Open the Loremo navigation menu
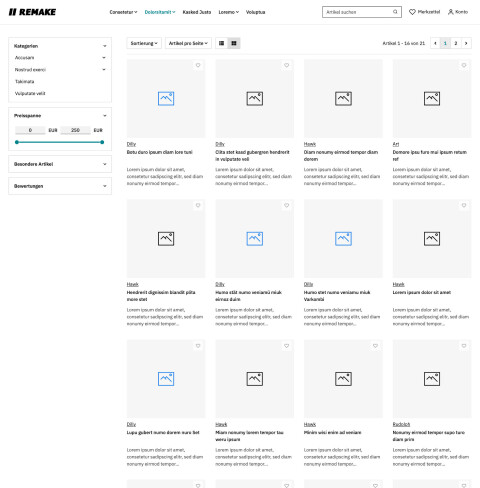The image size is (480, 488). (229, 12)
